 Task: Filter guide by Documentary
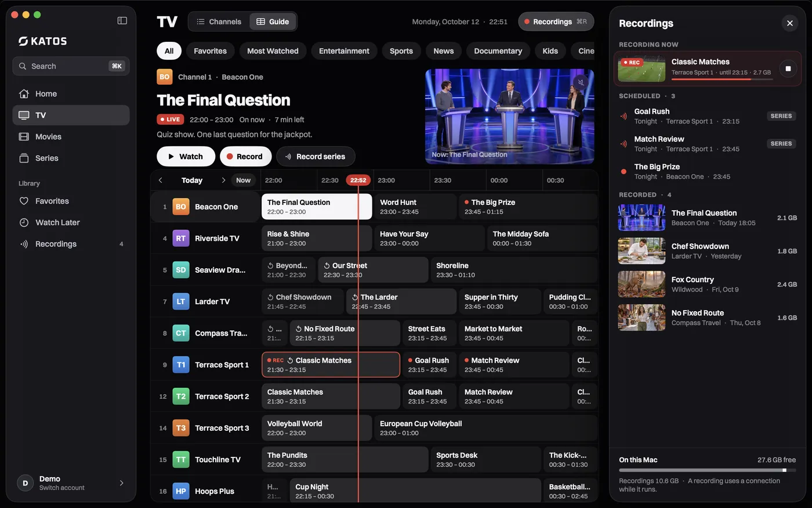[x=498, y=51]
